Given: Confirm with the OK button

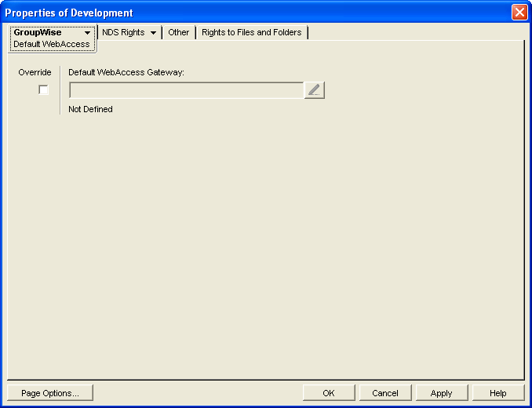Looking at the screenshot, I should point(329,393).
